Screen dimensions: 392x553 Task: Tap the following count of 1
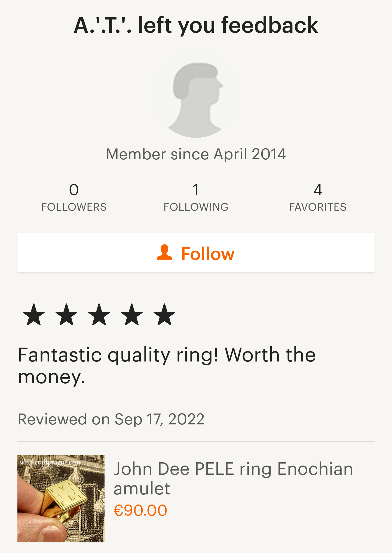pyautogui.click(x=196, y=190)
